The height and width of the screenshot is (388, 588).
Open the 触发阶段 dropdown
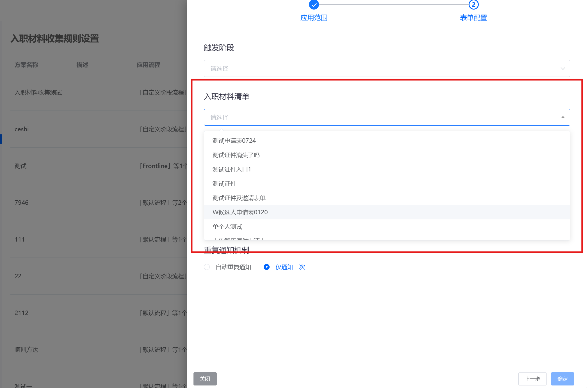pyautogui.click(x=387, y=68)
